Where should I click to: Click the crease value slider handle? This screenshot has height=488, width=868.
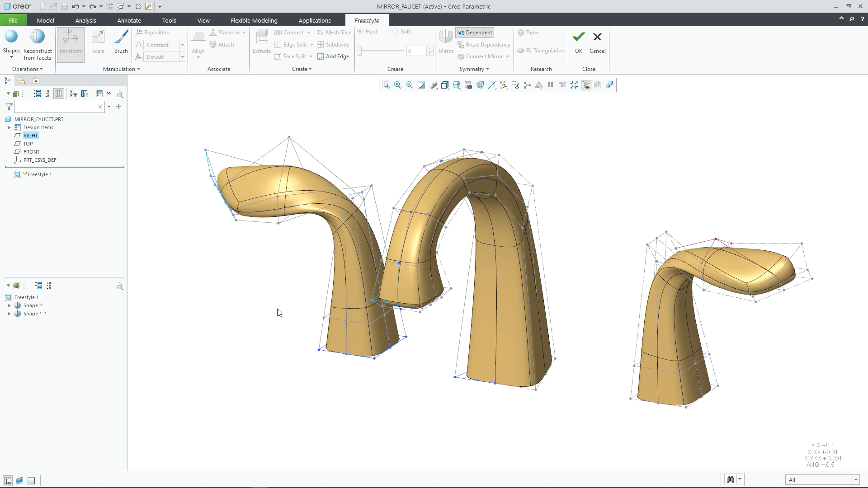click(x=360, y=51)
